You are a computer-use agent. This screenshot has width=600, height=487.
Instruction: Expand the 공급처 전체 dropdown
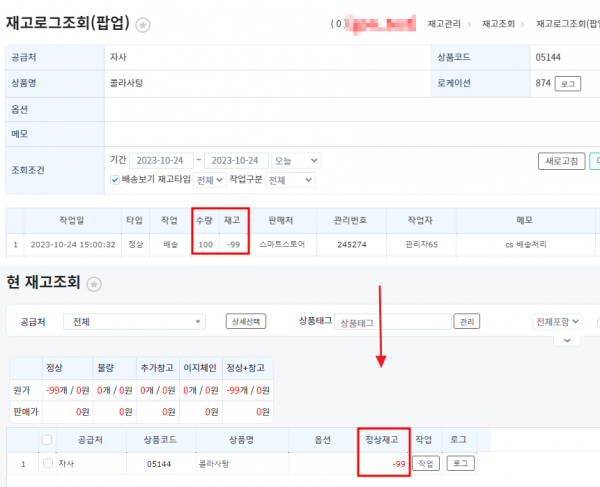point(137,322)
